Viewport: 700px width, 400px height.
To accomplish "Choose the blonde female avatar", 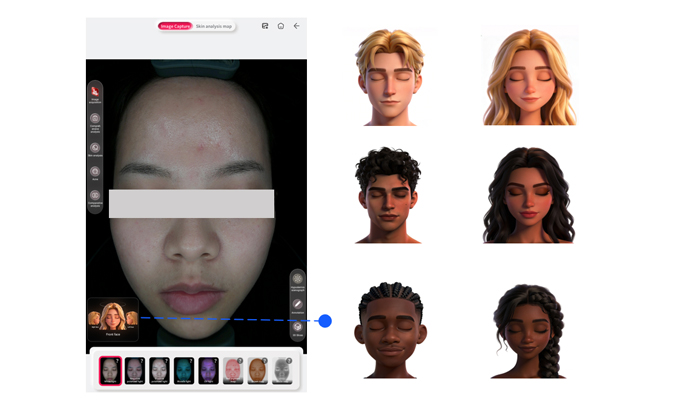I will (529, 77).
